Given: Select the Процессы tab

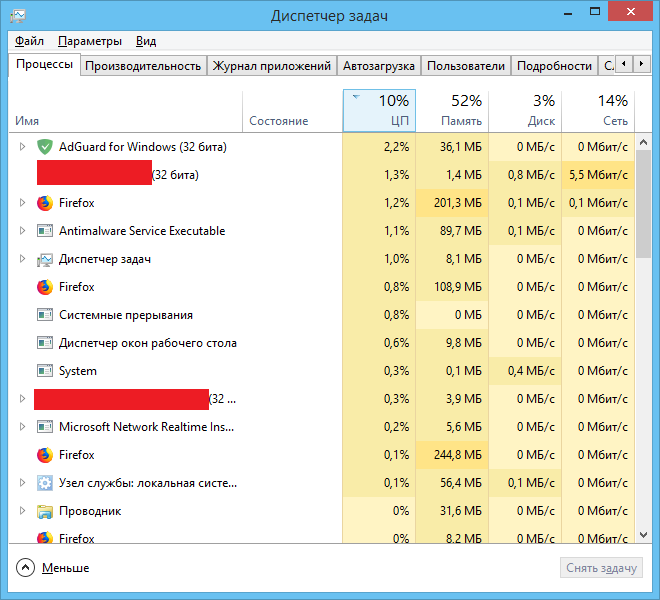Looking at the screenshot, I should pos(44,64).
